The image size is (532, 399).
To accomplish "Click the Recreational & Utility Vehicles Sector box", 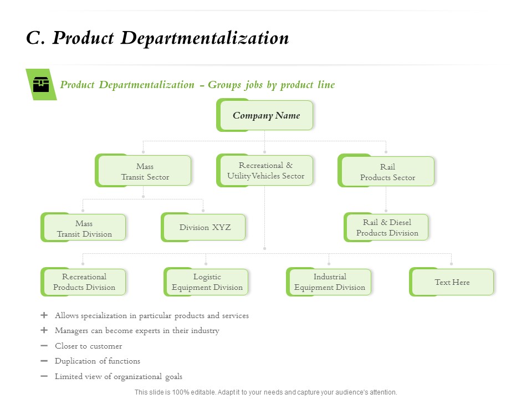I will (x=265, y=170).
